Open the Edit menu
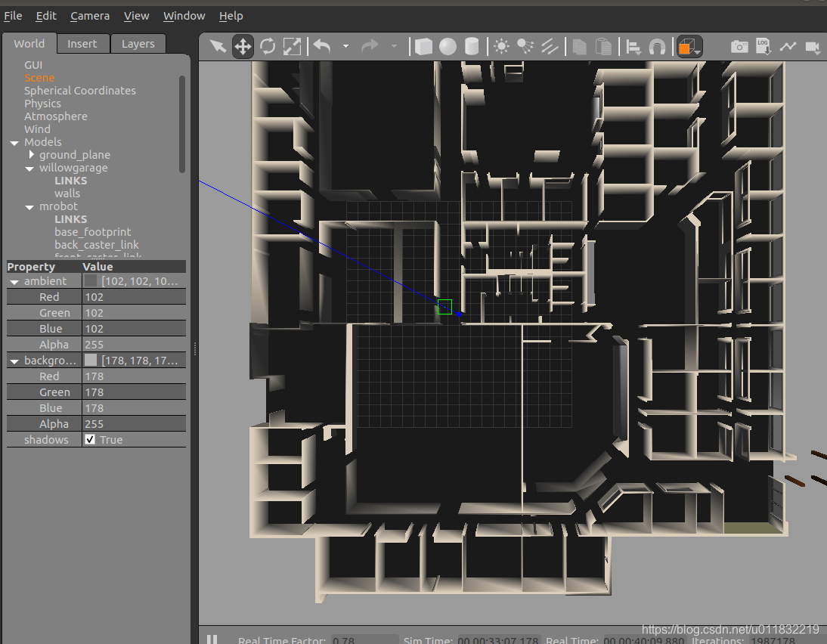 [x=46, y=16]
